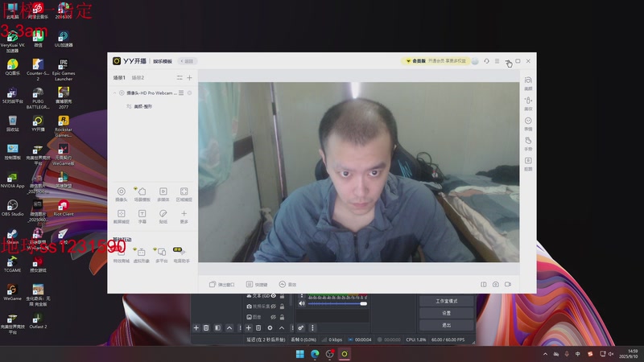Open the 美妆 makeup panel in right sidebar
Image resolution: width=644 pixels, height=362 pixels.
528,104
